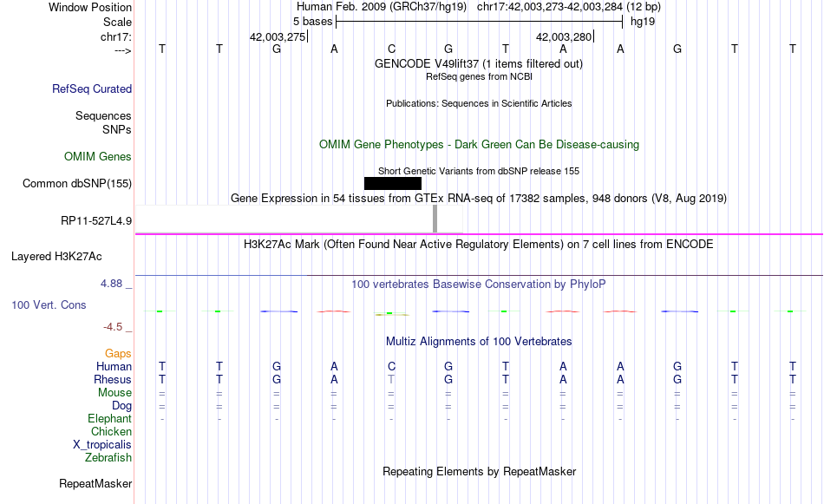The width and height of the screenshot is (824, 504).
Task: Click 100 vertebrates Basewise Conservation by PhyloP title
Action: pyautogui.click(x=479, y=285)
